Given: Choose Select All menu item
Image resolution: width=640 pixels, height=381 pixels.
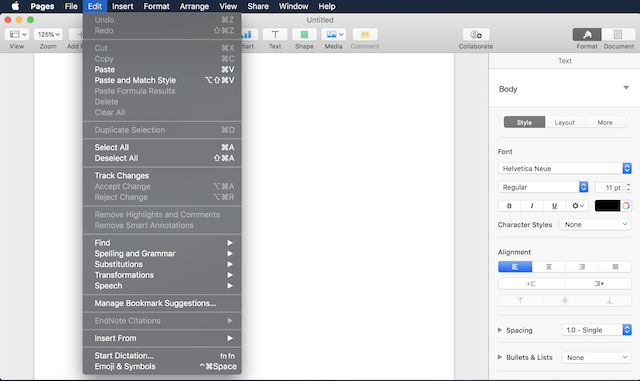Looking at the screenshot, I should click(162, 147).
